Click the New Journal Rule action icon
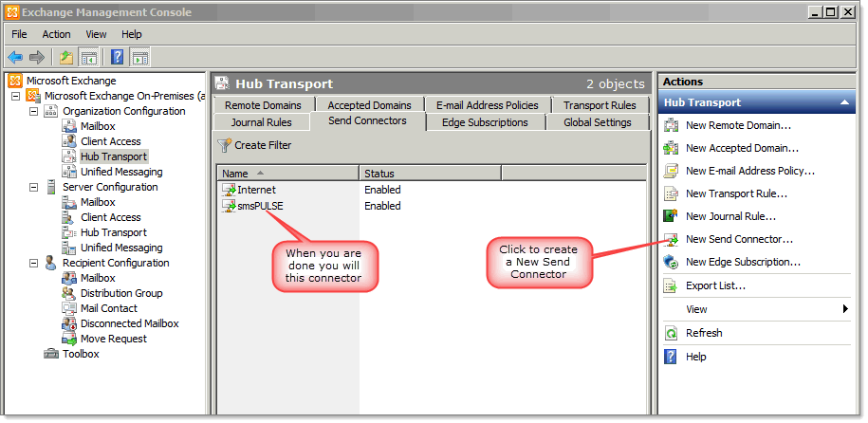Screen dimensions: 868x423 point(671,216)
